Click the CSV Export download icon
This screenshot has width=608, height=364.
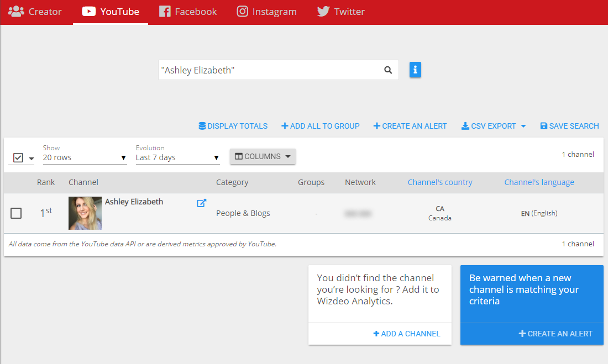pos(465,126)
